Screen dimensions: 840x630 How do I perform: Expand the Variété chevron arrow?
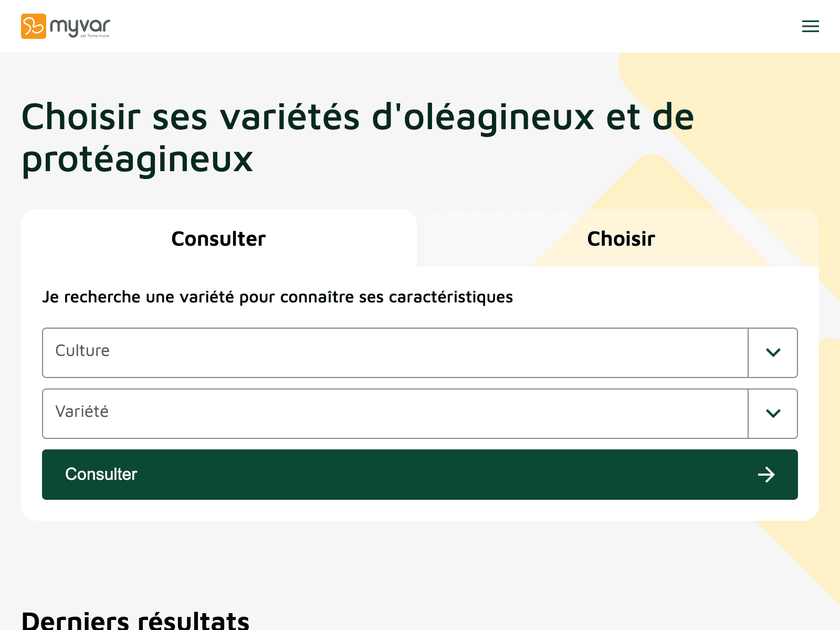click(x=773, y=414)
